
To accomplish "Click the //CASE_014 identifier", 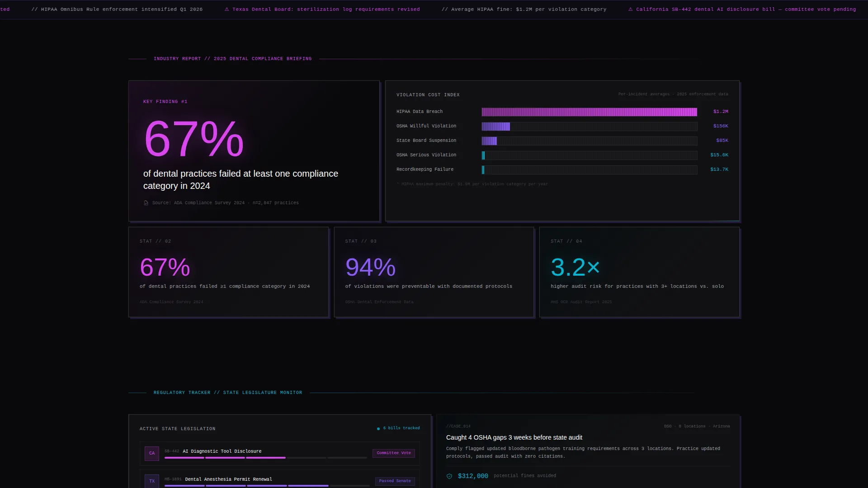I will (x=458, y=426).
